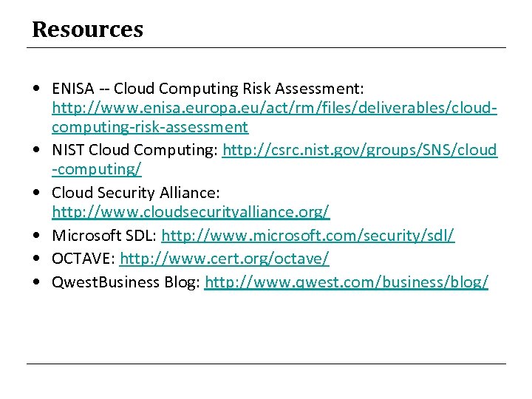This screenshot has height=399, width=532.
Task: Follow the csrc.nist.gov cloud computing link
Action: point(360,151)
